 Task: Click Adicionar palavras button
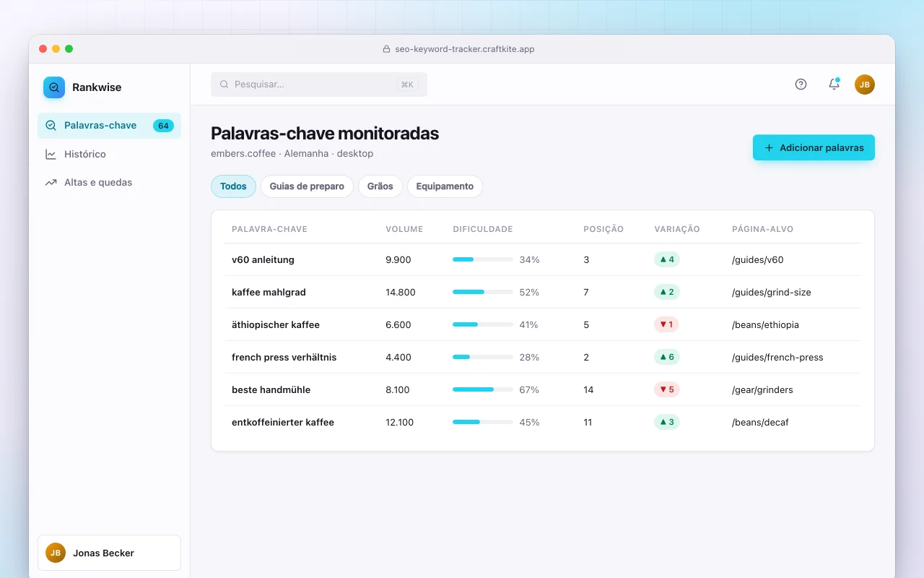point(814,147)
